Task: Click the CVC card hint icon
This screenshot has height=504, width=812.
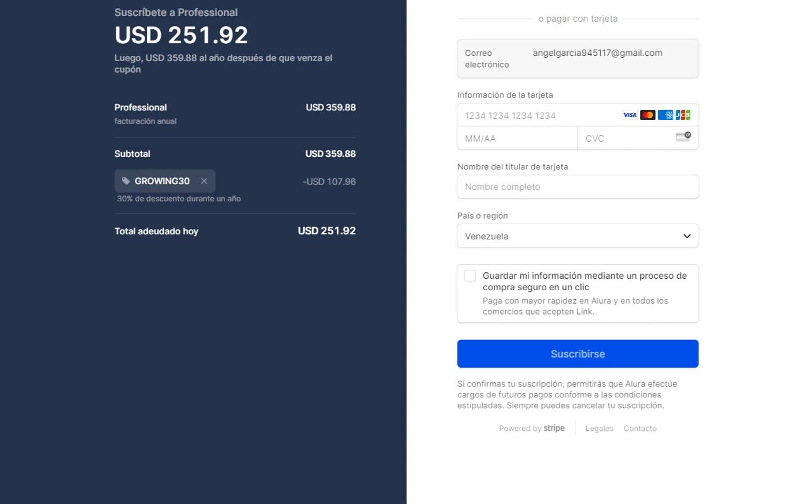Action: (x=683, y=136)
